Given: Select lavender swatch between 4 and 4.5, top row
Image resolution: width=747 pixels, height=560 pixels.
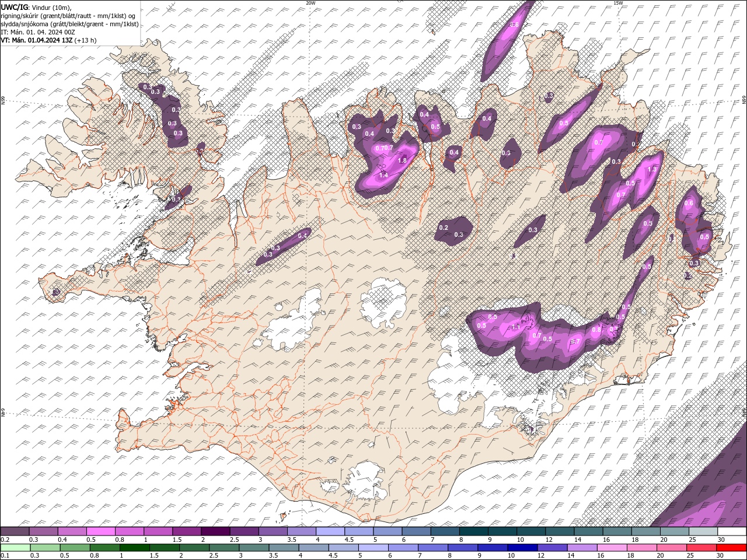Looking at the screenshot, I should tap(330, 531).
